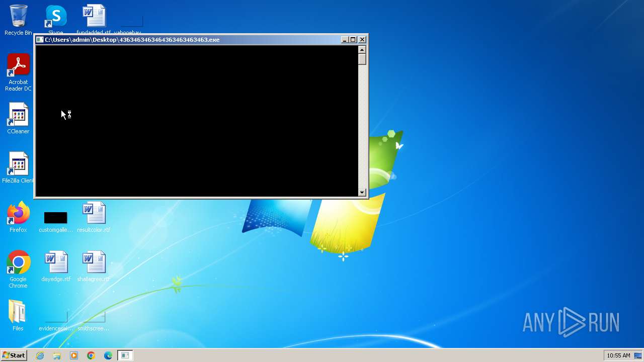This screenshot has height=362, width=644.
Task: Click the show desktop tray icon
Action: (638, 355)
